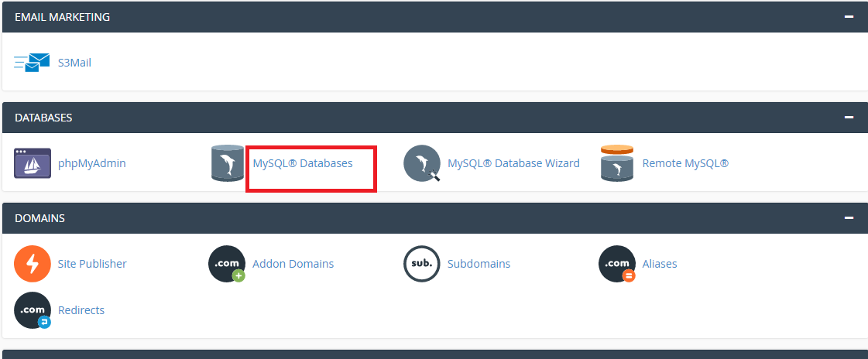868x359 pixels.
Task: Click the Aliases .com icon
Action: click(616, 264)
